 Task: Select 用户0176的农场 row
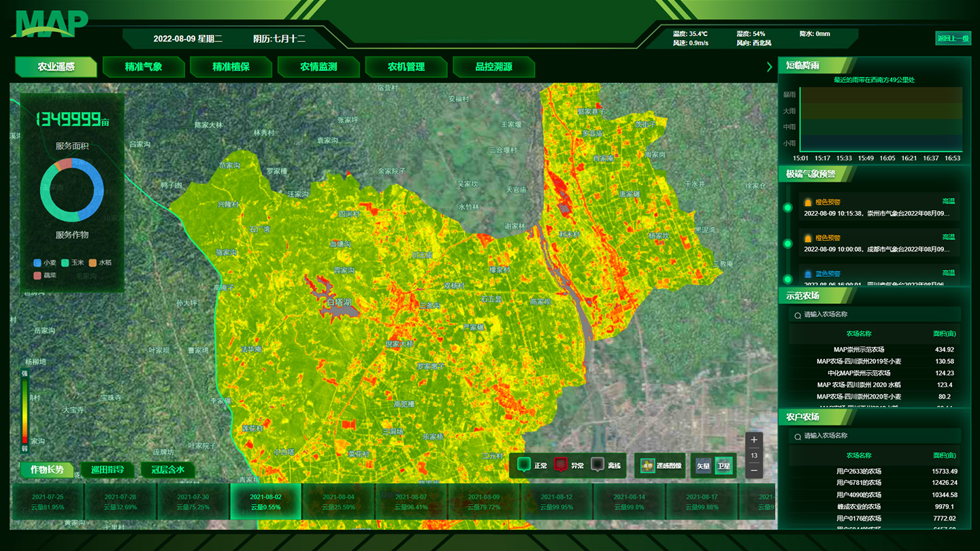point(875,518)
